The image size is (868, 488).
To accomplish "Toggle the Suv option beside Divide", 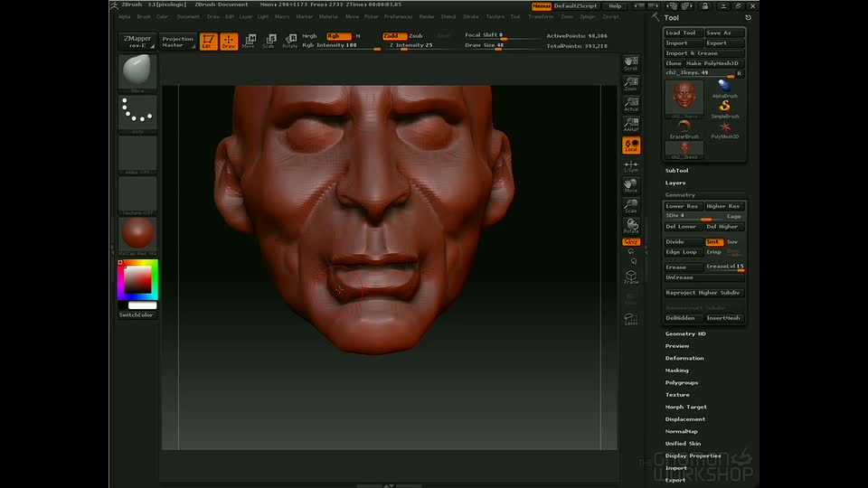I will click(x=732, y=242).
